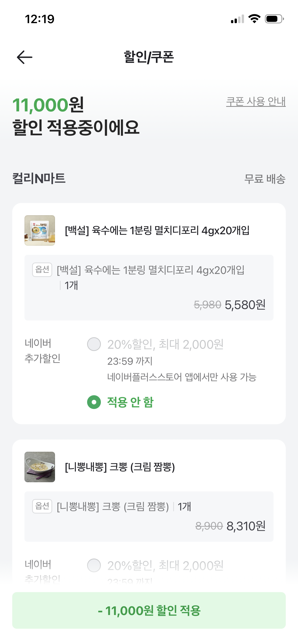Tap the Wi-Fi status icon
The height and width of the screenshot is (644, 298).
(x=254, y=19)
